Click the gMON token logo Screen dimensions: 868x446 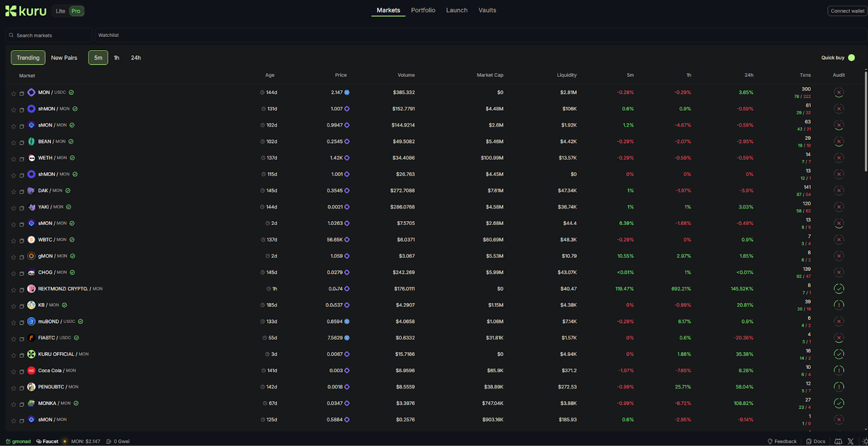(x=31, y=256)
